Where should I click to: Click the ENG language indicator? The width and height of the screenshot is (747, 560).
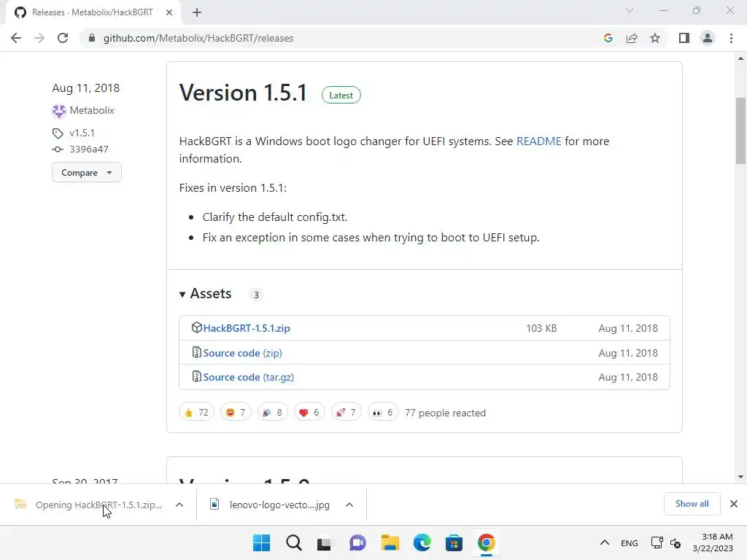(630, 542)
